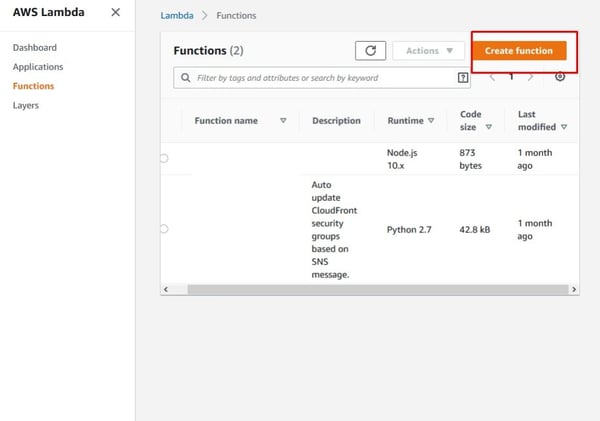Image resolution: width=600 pixels, height=421 pixels.
Task: Select Functions in the sidebar
Action: pyautogui.click(x=33, y=86)
